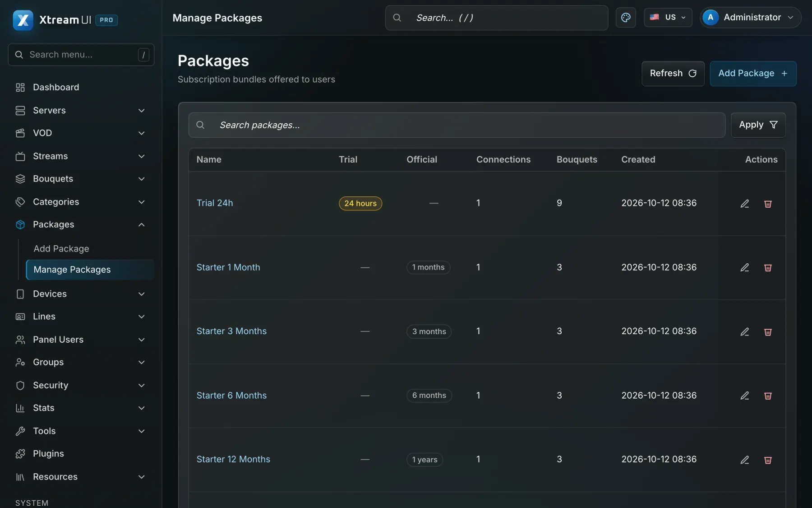
Task: Click the Plugins puzzle icon
Action: click(x=20, y=454)
